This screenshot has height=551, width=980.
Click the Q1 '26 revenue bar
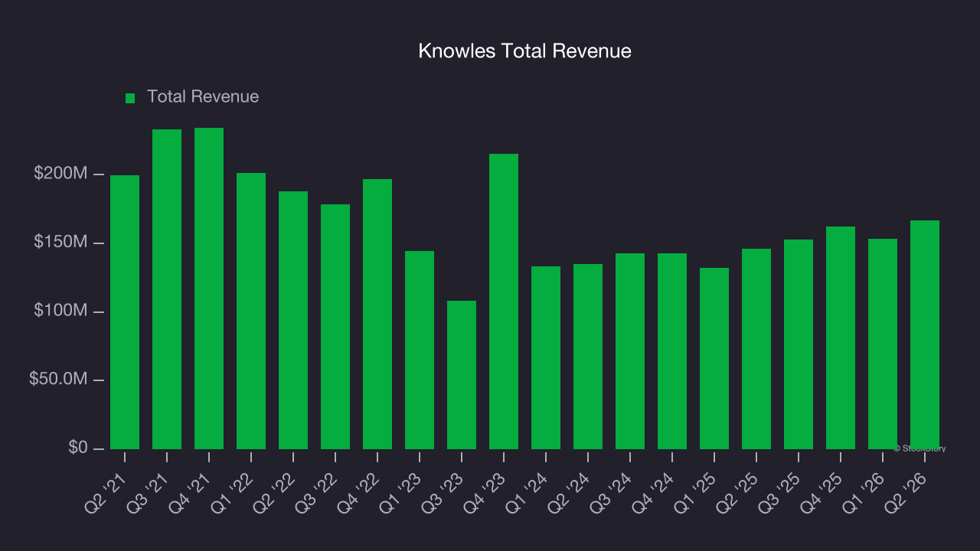tap(883, 344)
